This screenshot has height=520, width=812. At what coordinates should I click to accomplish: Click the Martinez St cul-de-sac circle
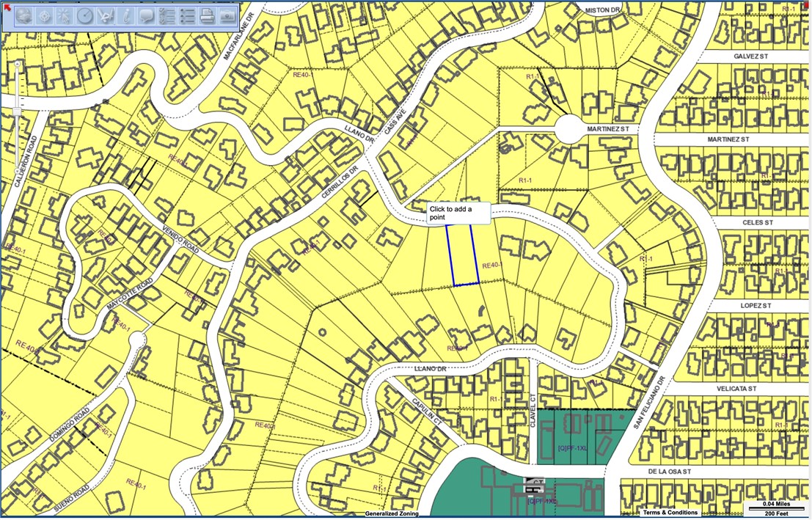pos(569,129)
